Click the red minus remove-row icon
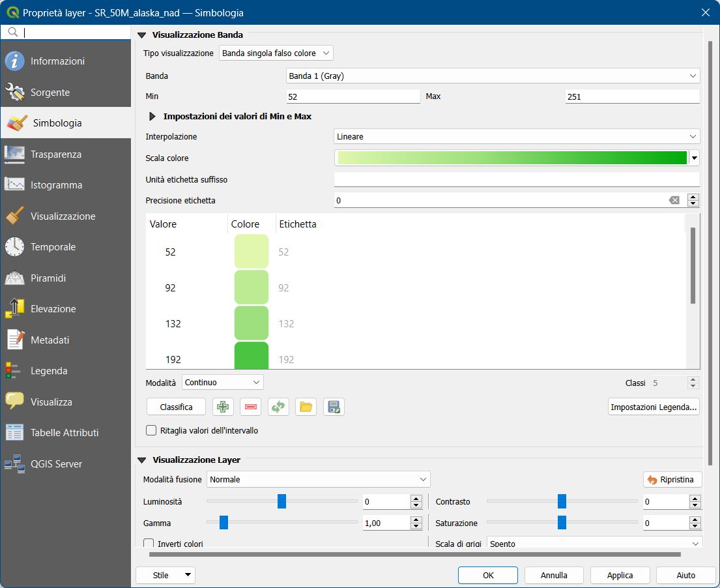 click(251, 407)
